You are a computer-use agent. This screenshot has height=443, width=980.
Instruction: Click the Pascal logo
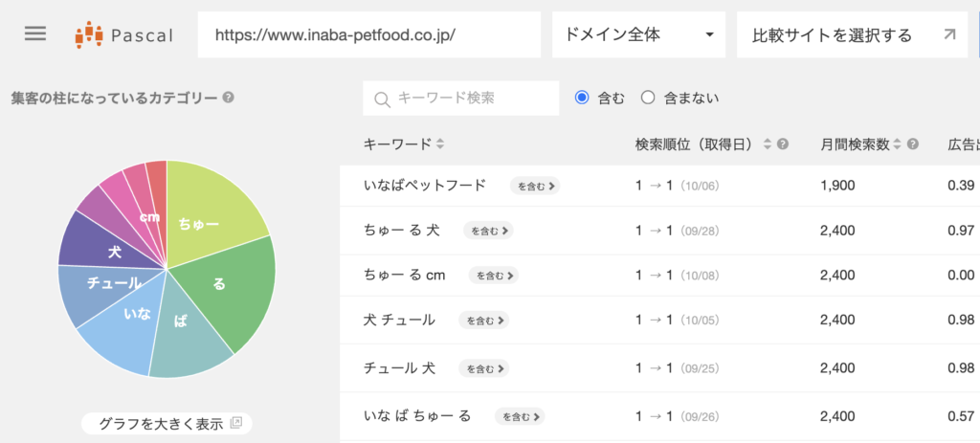coord(123,35)
